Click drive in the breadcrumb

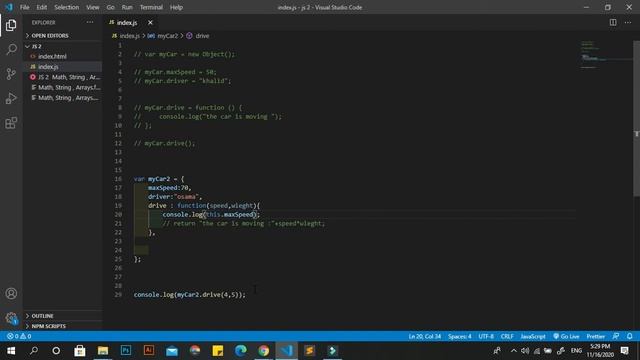[x=202, y=36]
